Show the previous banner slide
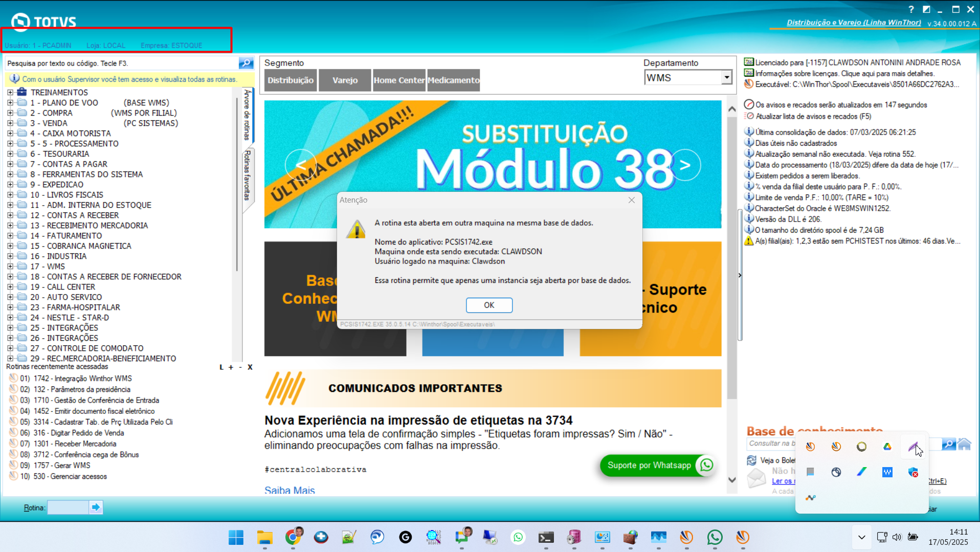This screenshot has height=552, width=980. [x=301, y=165]
